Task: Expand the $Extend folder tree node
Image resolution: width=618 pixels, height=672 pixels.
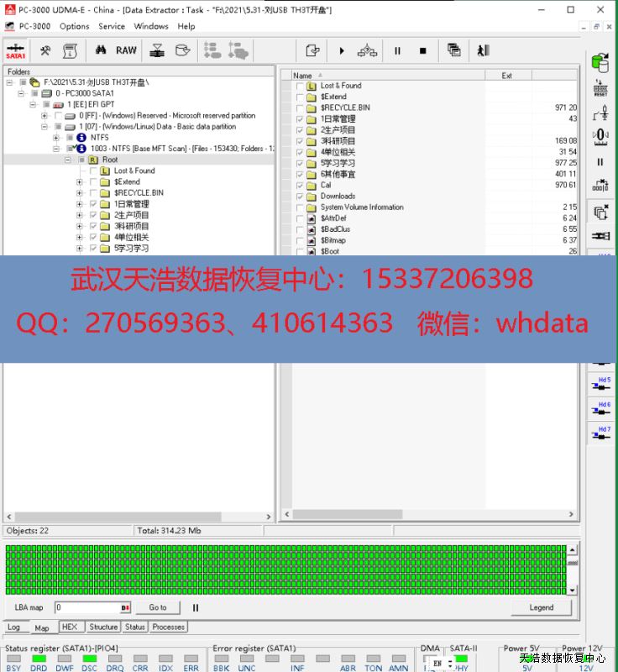Action: click(80, 181)
